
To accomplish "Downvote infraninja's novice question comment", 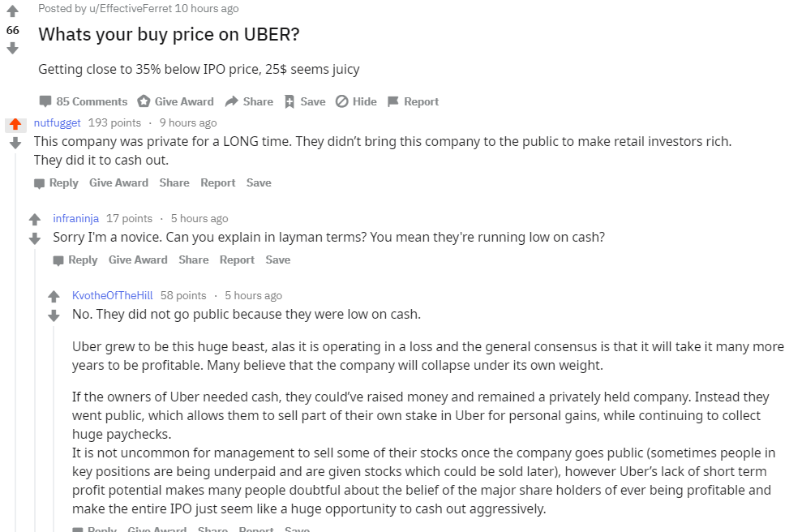I will [34, 238].
